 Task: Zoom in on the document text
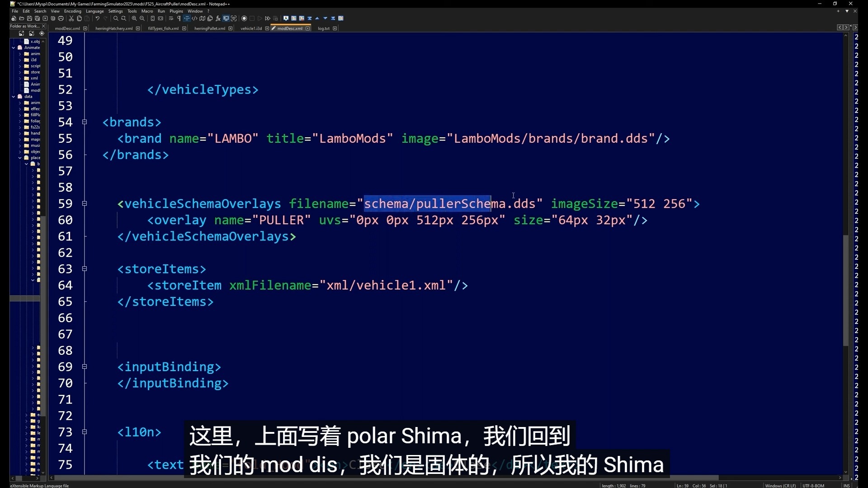pos(135,19)
